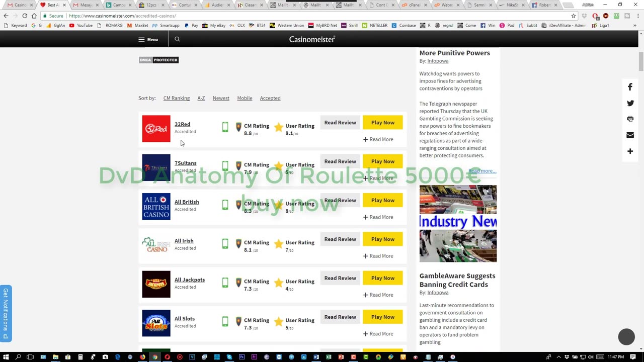Click the mobile phone icon for All British
Screen dimensions: 644x362
click(225, 205)
